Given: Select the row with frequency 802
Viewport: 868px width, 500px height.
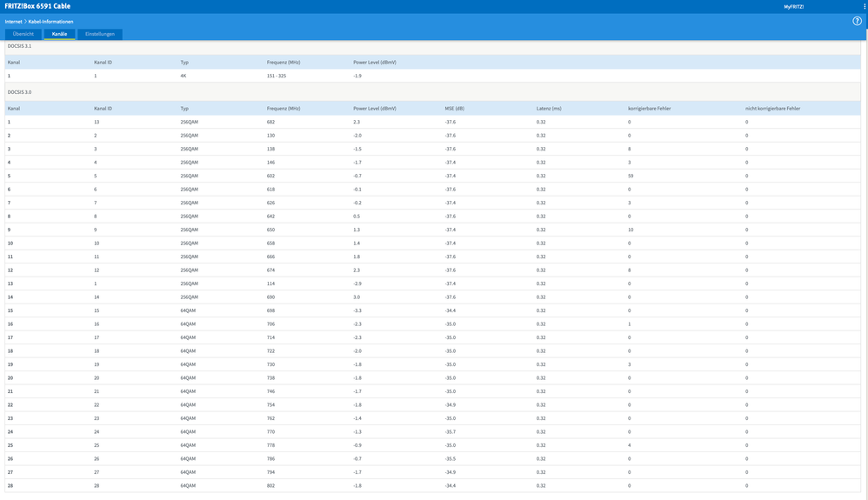Looking at the screenshot, I should (x=271, y=486).
